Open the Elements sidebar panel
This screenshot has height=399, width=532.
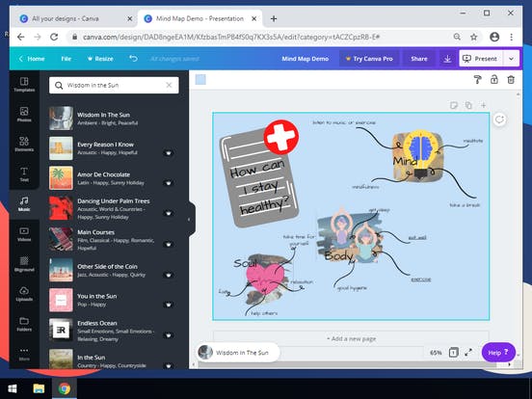[24, 145]
